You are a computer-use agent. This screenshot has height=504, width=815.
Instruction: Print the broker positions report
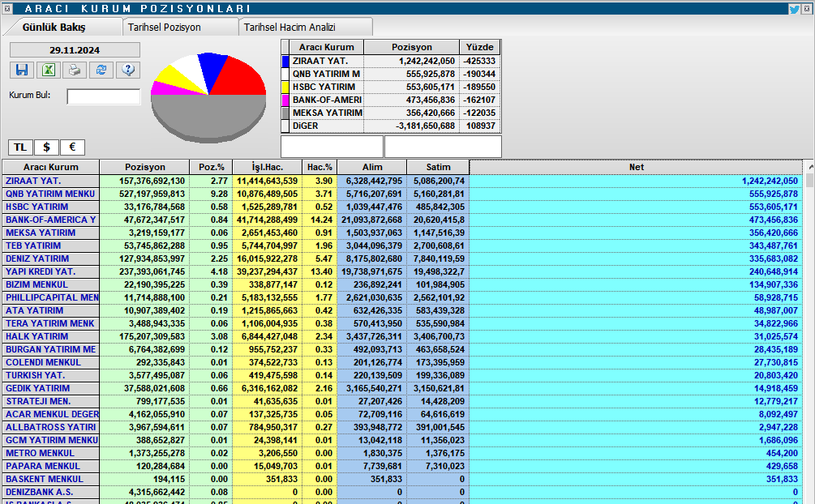[x=75, y=70]
